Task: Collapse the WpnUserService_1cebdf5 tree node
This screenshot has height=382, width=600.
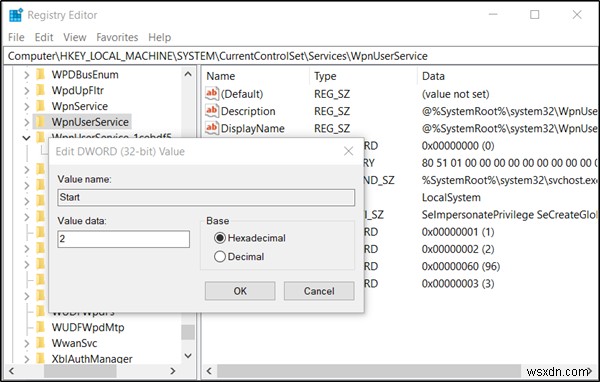Action: pyautogui.click(x=26, y=138)
